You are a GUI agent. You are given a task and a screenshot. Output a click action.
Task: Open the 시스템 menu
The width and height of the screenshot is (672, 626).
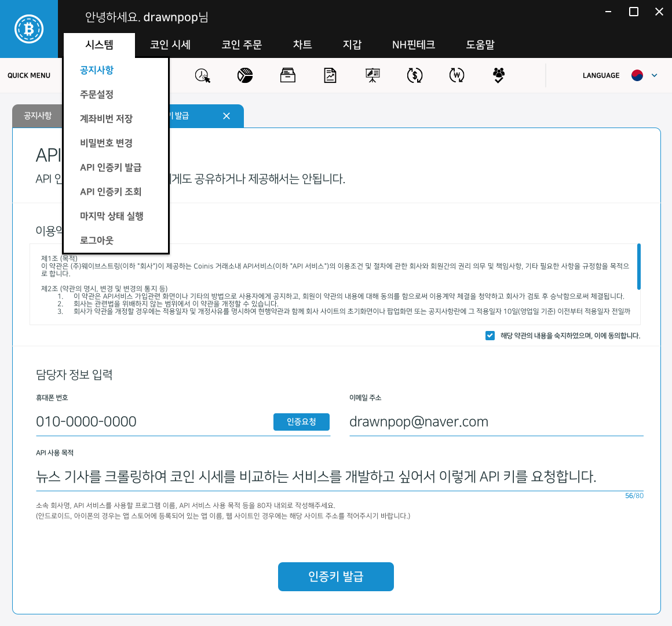(100, 45)
